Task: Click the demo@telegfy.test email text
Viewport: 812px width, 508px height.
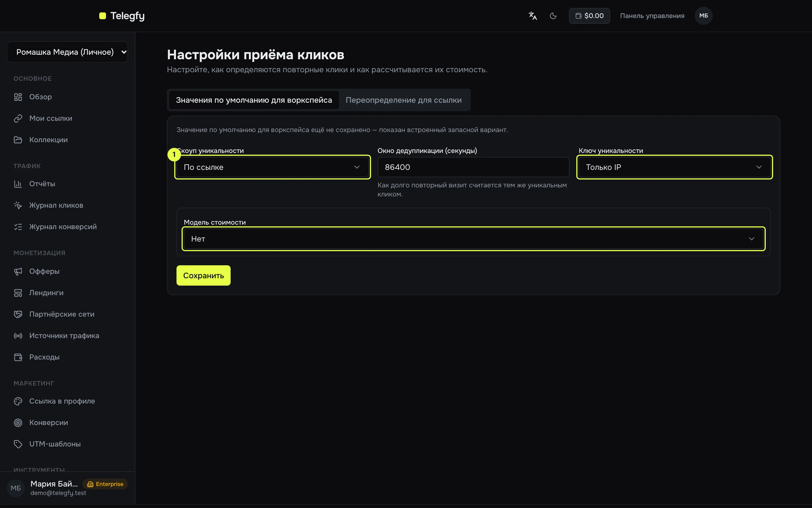Action: 58,493
